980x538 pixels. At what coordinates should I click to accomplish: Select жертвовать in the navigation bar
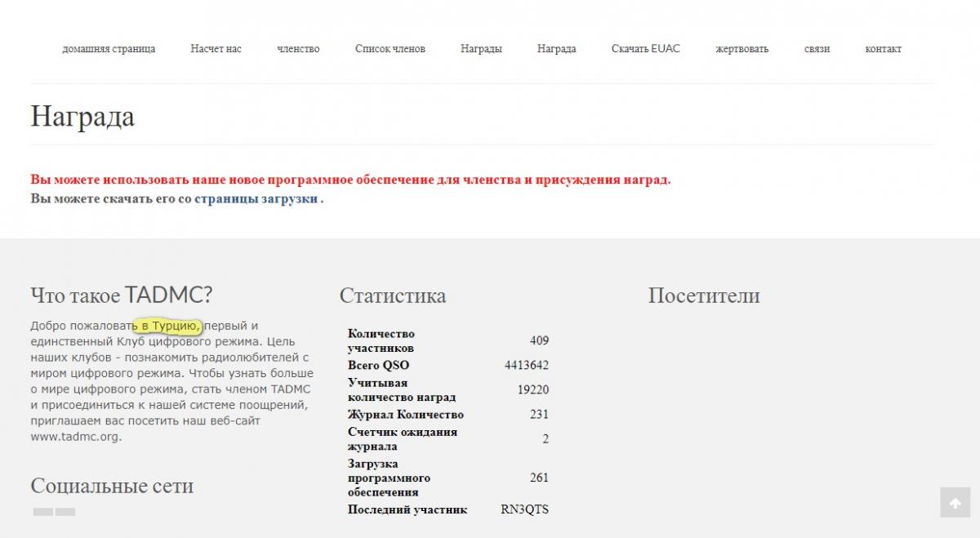[x=742, y=49]
